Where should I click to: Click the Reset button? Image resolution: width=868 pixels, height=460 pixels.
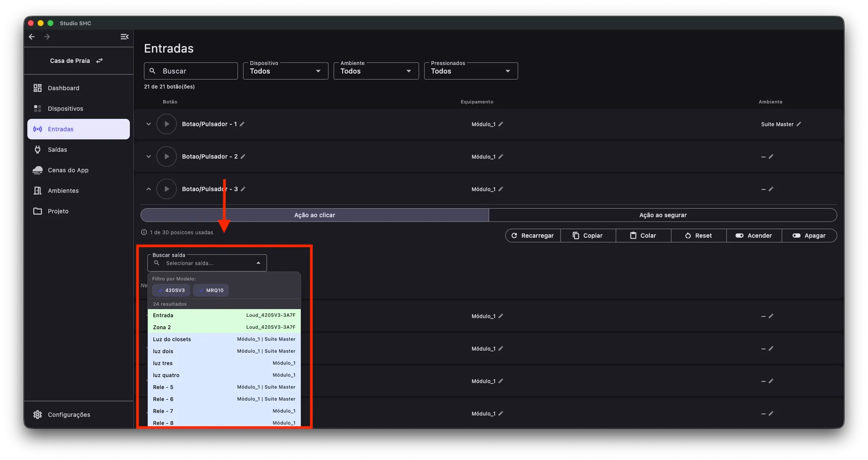[x=699, y=236]
